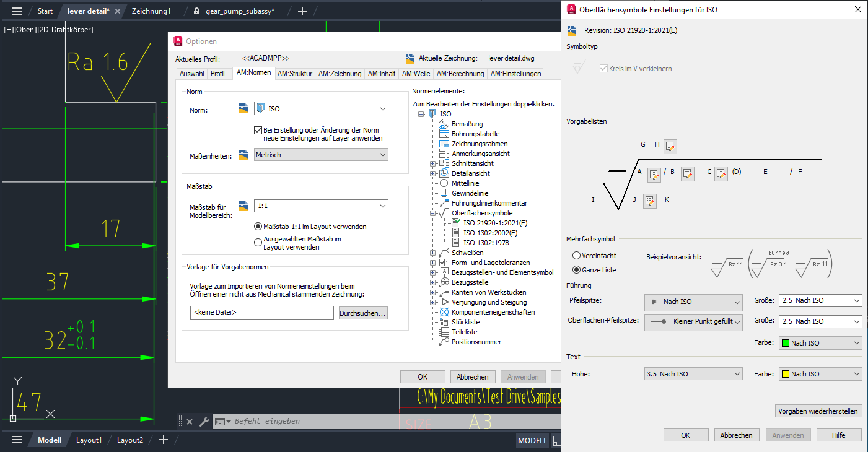Switch to the AM:Zeichnung tab
This screenshot has width=868, height=452.
[340, 74]
